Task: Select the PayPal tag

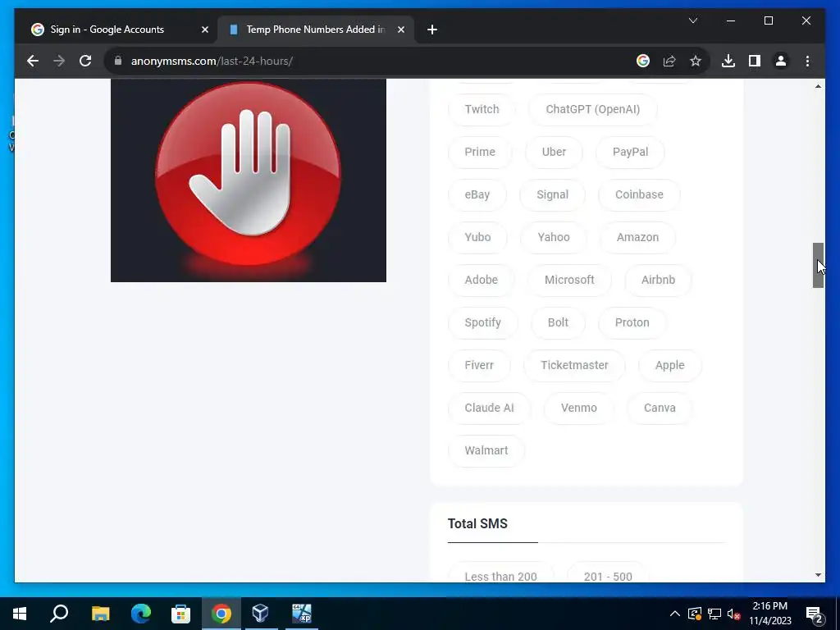Action: [x=630, y=152]
